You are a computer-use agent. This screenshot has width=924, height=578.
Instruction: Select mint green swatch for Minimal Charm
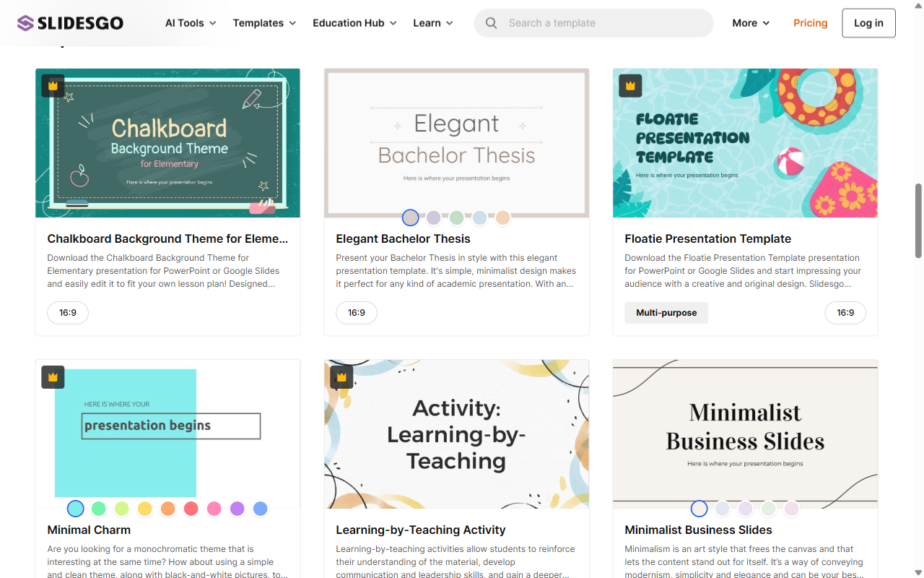coord(98,509)
